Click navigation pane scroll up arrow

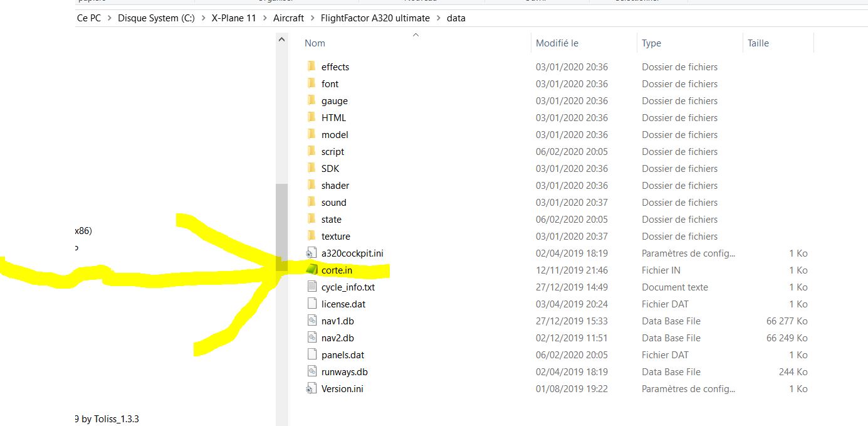tap(281, 40)
